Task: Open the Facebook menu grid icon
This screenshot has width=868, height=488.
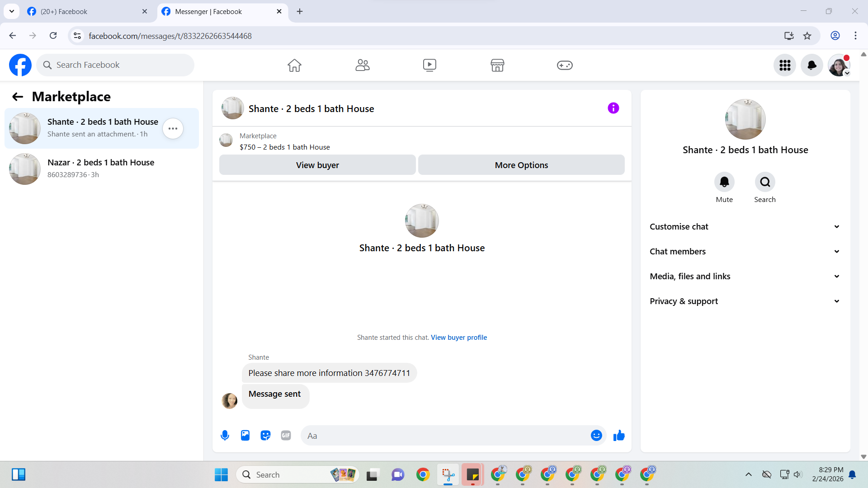Action: [785, 65]
